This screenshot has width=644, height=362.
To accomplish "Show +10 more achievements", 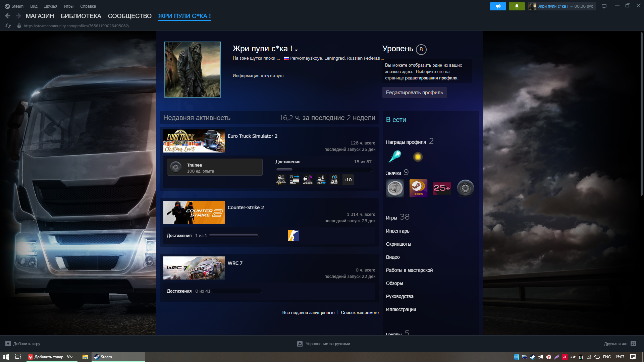I will click(348, 180).
